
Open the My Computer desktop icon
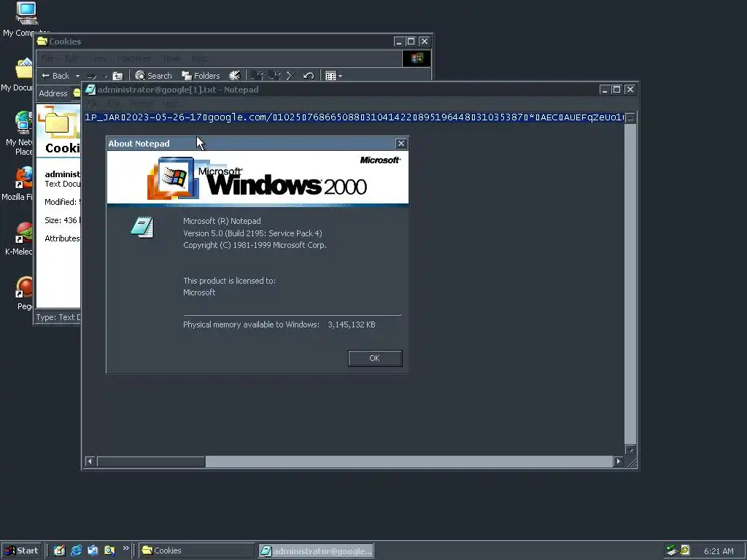pos(26,19)
